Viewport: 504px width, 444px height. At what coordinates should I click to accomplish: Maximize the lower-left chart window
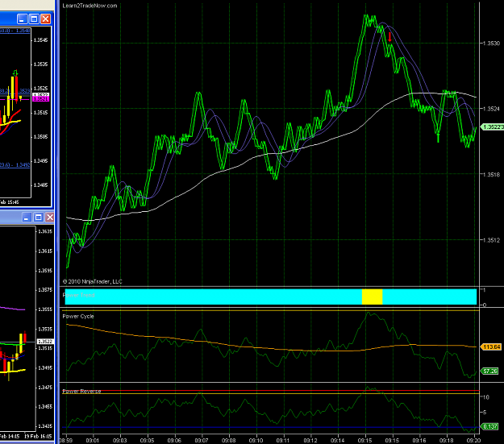(38, 218)
